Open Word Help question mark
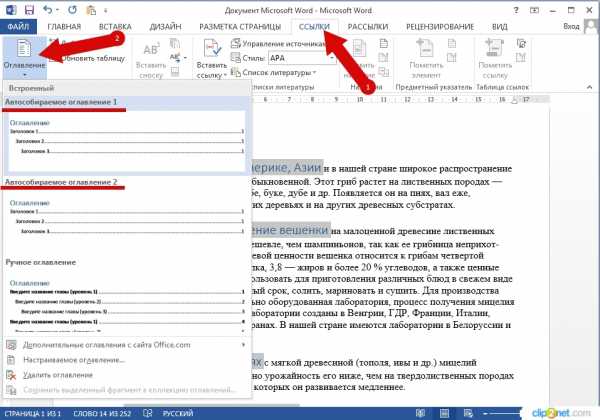Image resolution: width=600 pixels, height=420 pixels. [x=516, y=10]
